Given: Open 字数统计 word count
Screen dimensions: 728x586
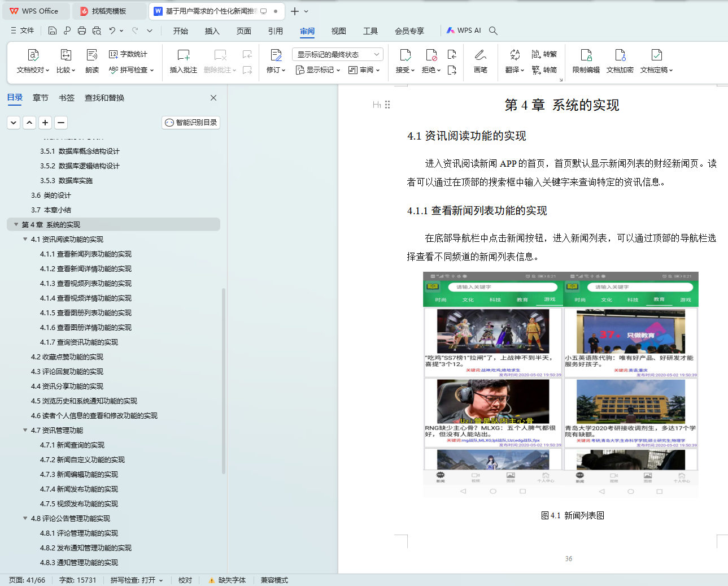Looking at the screenshot, I should (x=128, y=54).
